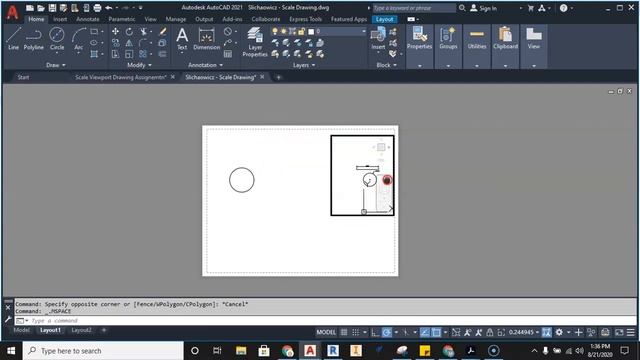
Task: Open the Start tab
Action: tap(23, 77)
